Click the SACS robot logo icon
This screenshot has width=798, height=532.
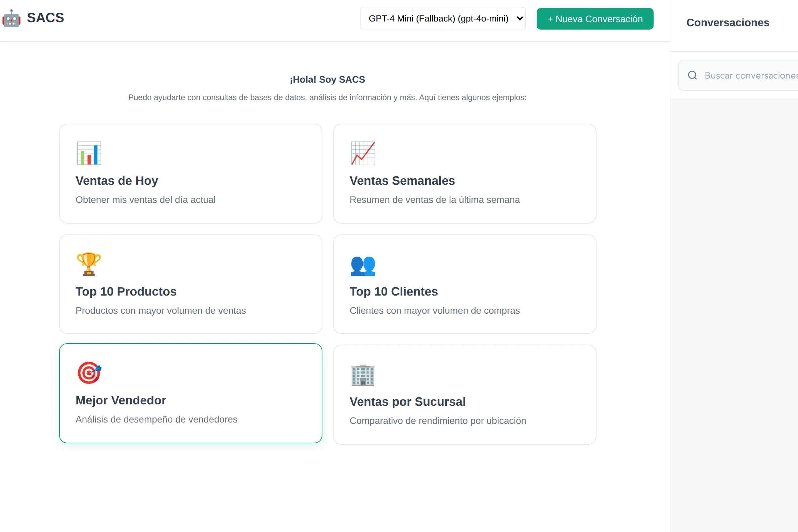point(11,18)
